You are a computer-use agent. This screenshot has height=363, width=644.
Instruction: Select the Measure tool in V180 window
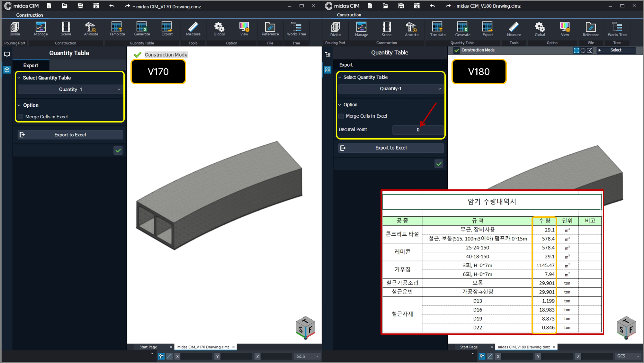pyautogui.click(x=514, y=29)
